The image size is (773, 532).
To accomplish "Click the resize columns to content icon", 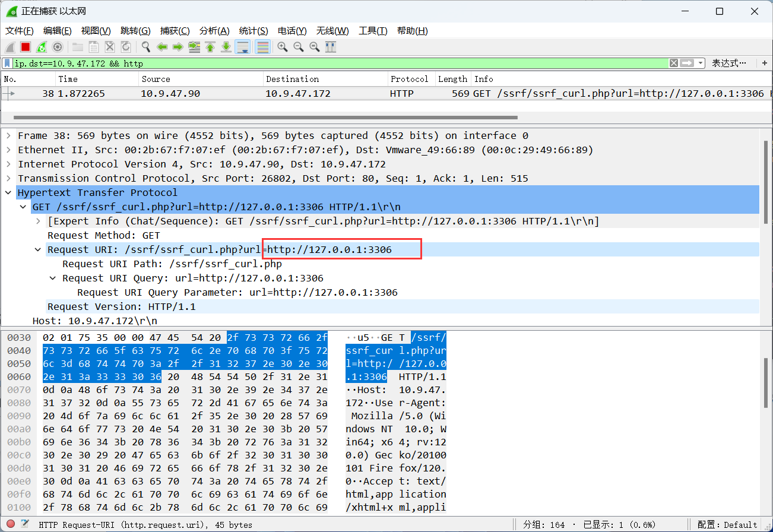I will pos(331,47).
